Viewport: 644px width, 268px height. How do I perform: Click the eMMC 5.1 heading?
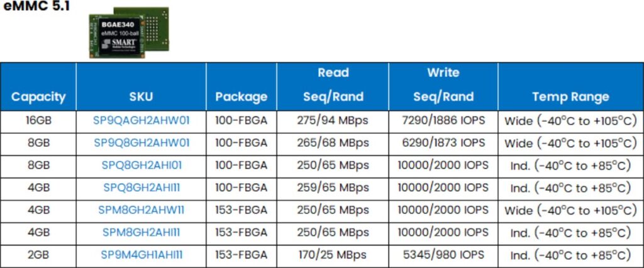click(x=36, y=7)
